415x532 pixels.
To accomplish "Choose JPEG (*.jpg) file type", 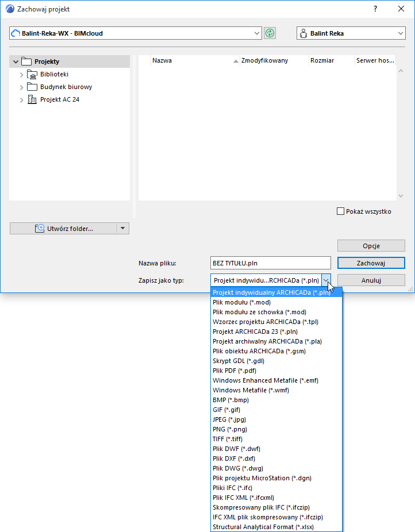I will pyautogui.click(x=276, y=419).
